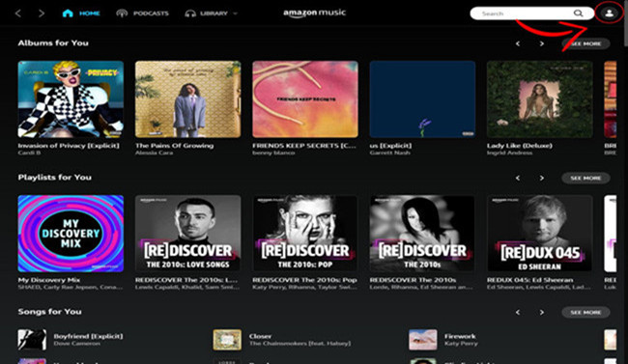Viewport: 628px width, 364px height.
Task: Click Ingrid Andress artist name
Action: tap(509, 153)
